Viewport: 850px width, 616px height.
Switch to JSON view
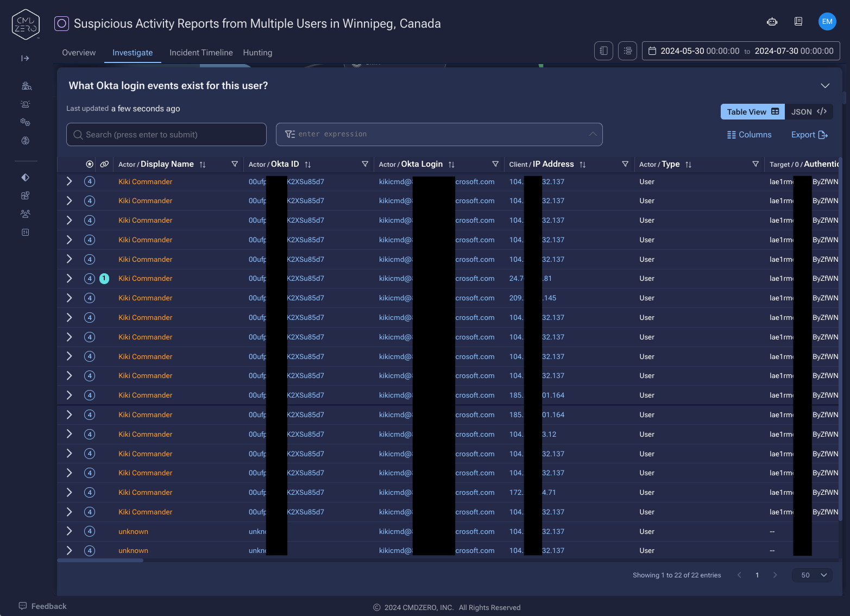(x=809, y=111)
